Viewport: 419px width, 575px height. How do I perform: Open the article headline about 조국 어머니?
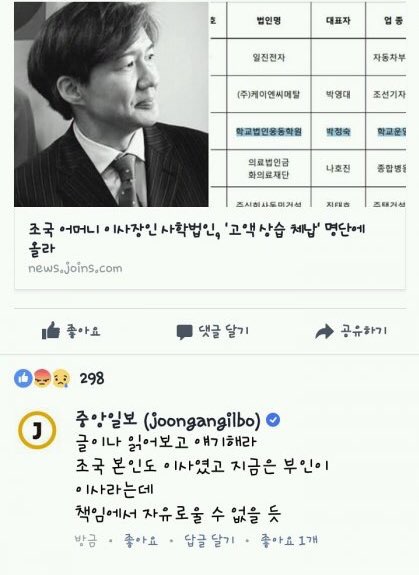coord(197,239)
